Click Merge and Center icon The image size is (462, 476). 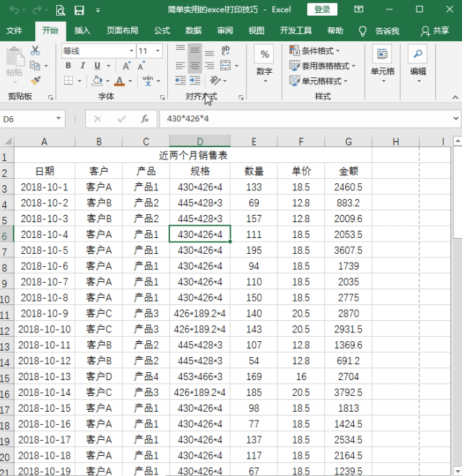point(226,65)
